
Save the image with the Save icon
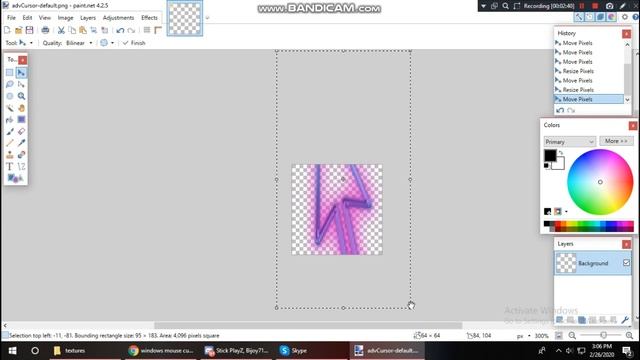(29, 30)
